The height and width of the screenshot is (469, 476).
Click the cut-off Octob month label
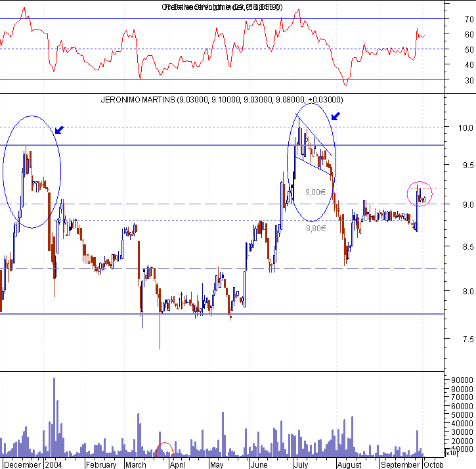(x=433, y=465)
